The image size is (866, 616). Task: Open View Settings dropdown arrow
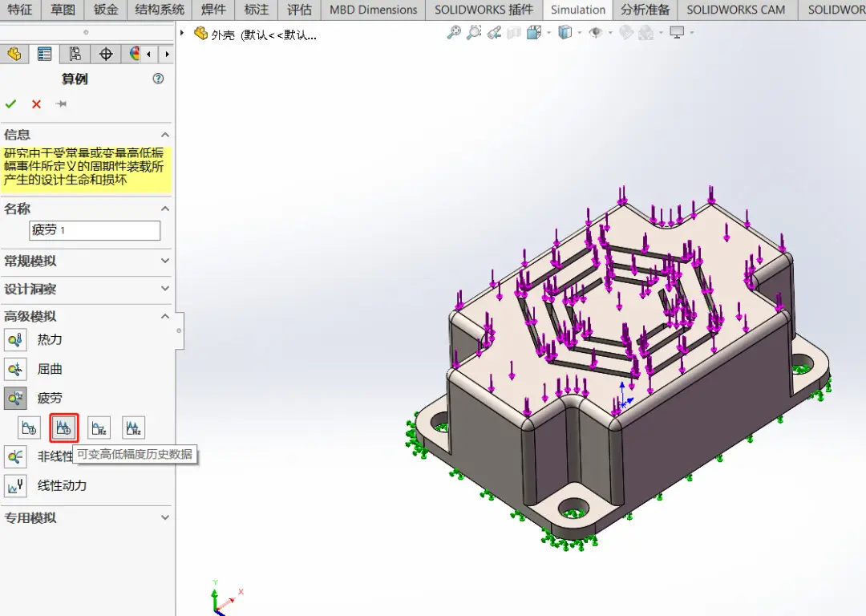pos(691,33)
